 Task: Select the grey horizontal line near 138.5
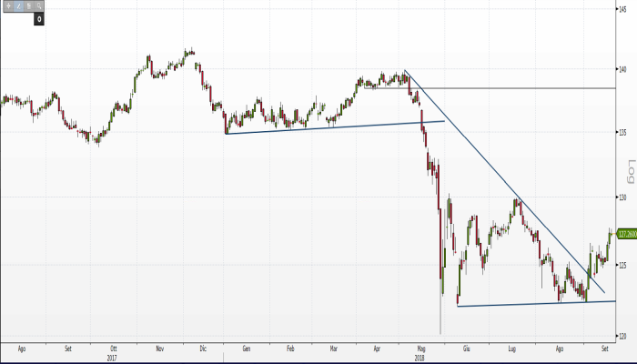(x=510, y=88)
